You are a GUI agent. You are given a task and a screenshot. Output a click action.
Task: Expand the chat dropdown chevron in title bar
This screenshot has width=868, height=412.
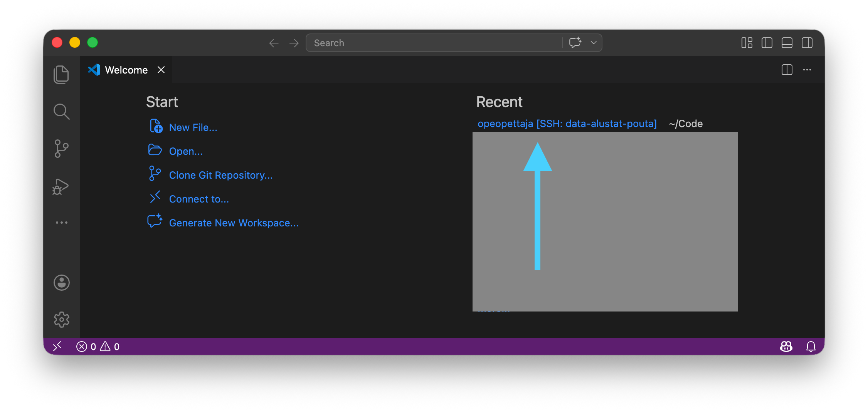594,43
